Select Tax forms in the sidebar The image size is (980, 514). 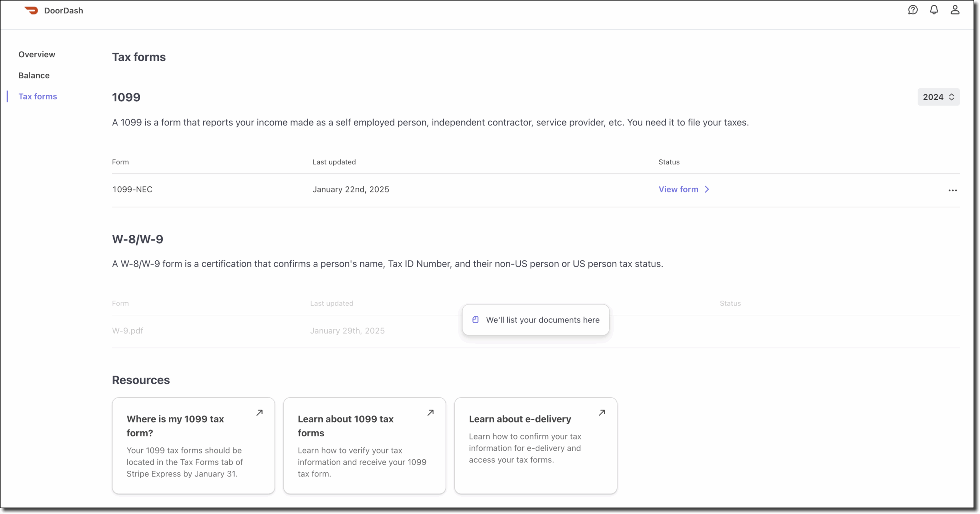pos(38,96)
